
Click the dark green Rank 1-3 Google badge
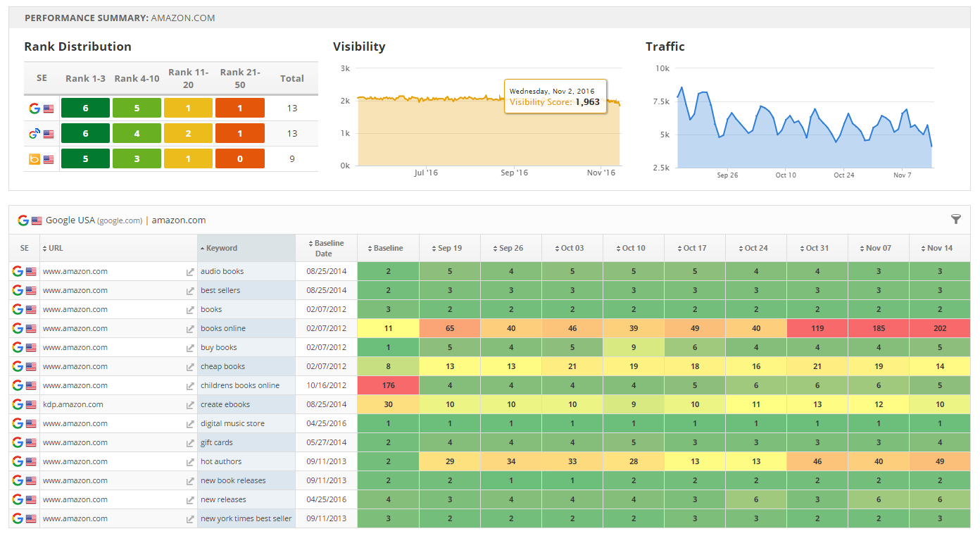[85, 108]
